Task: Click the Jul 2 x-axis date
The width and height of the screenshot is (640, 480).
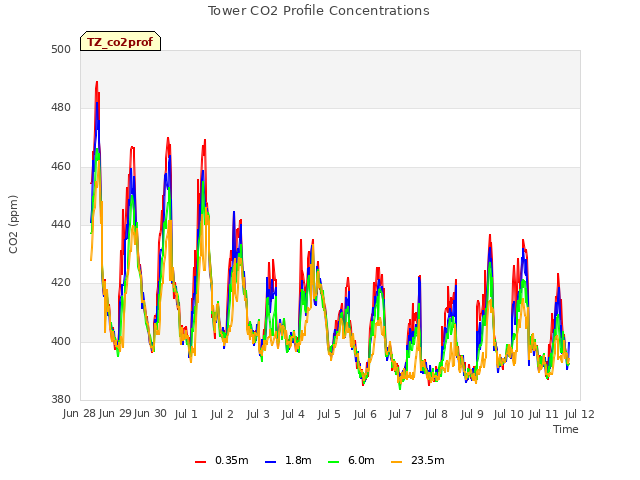Action: click(222, 414)
